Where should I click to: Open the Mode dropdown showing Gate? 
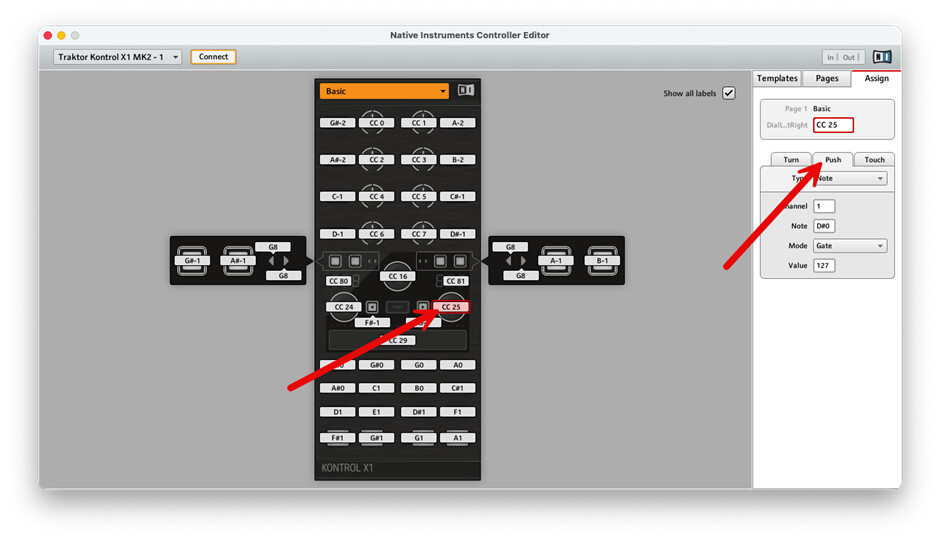(x=849, y=246)
